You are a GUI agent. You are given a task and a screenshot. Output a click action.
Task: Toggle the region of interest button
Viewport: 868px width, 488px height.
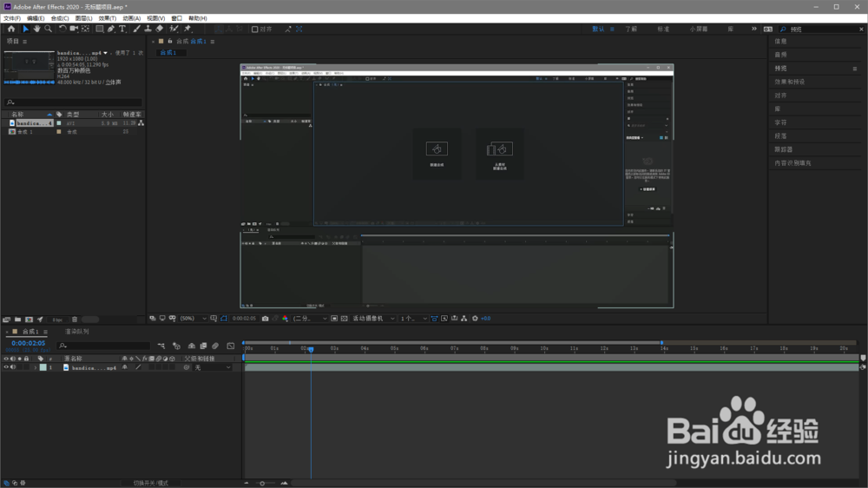334,319
